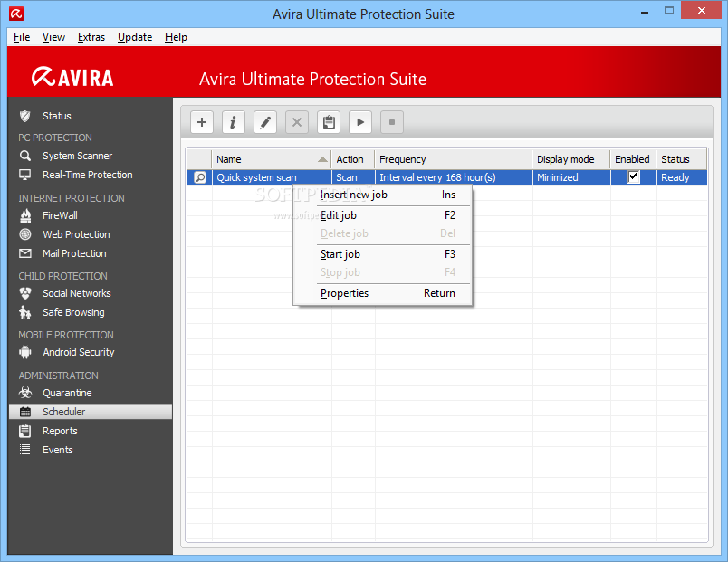The height and width of the screenshot is (562, 728).
Task: Open job information with the 'i' icon
Action: point(233,122)
